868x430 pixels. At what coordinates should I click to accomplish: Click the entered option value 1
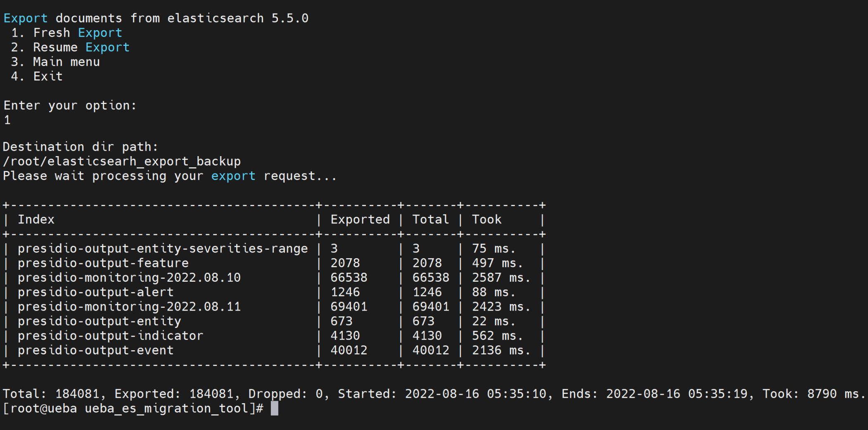(7, 120)
